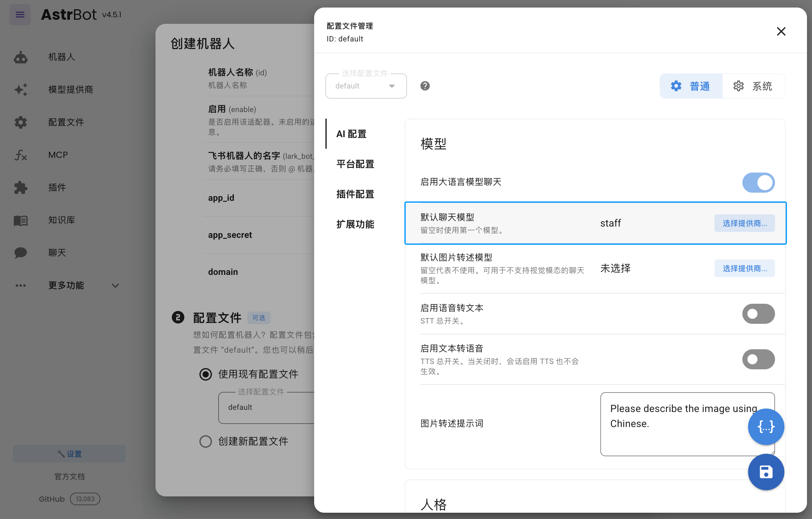This screenshot has width=812, height=519.
Task: Click 选择提供商 for the default chat model
Action: coord(745,223)
